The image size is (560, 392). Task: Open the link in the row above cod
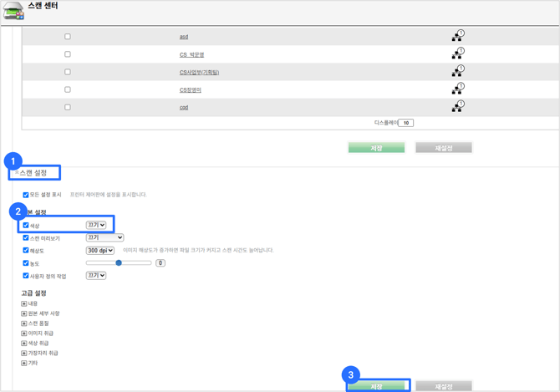pos(191,90)
